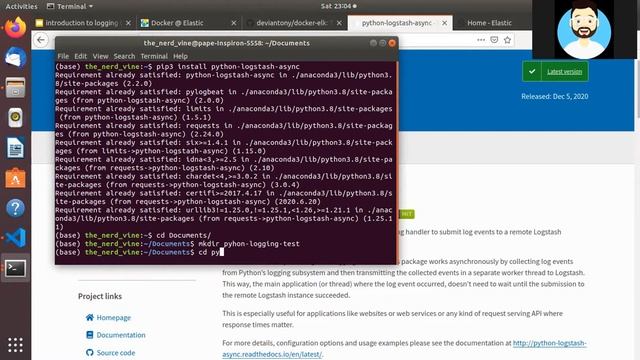Image resolution: width=640 pixels, height=360 pixels.
Task: Open Firefox page actions three-dot menu
Action: pos(481,40)
